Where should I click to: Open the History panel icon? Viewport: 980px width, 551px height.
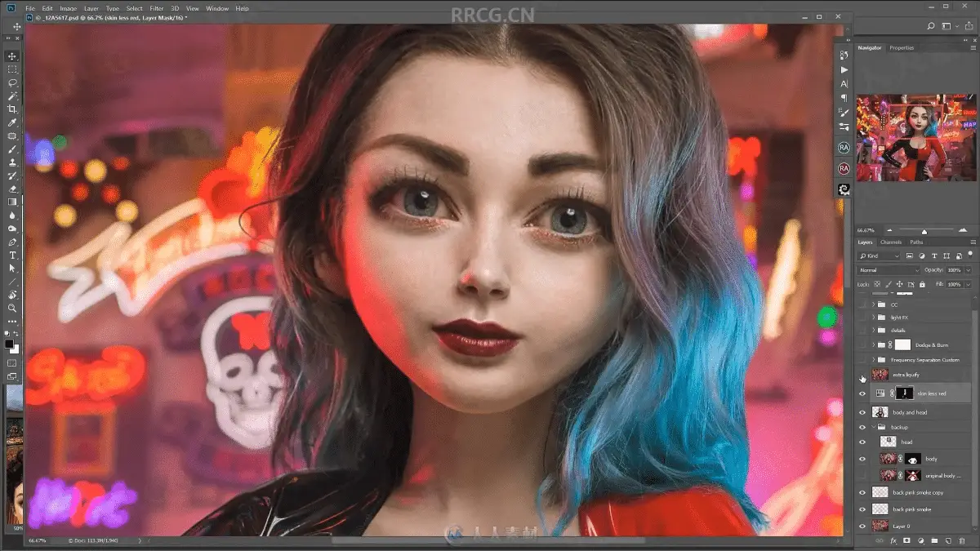click(x=844, y=55)
